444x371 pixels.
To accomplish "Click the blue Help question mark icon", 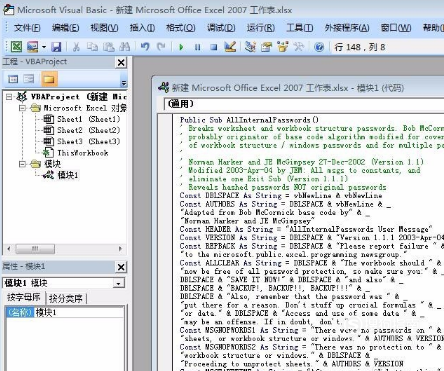I will pyautogui.click(x=319, y=47).
